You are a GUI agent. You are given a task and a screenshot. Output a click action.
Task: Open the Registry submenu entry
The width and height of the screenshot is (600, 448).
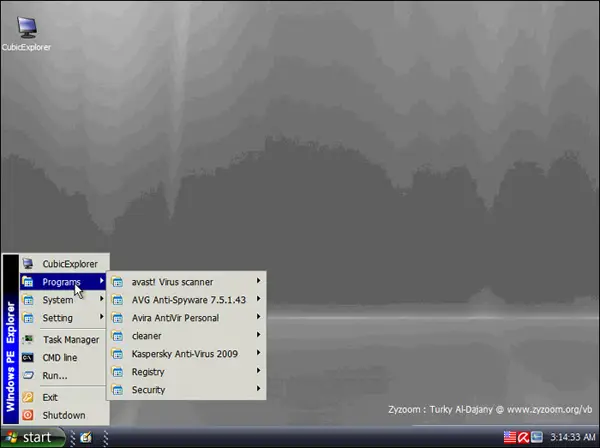pos(186,372)
